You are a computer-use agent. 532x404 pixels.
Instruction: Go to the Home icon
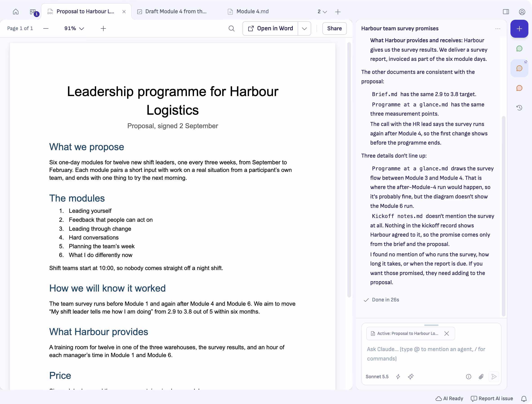16,11
